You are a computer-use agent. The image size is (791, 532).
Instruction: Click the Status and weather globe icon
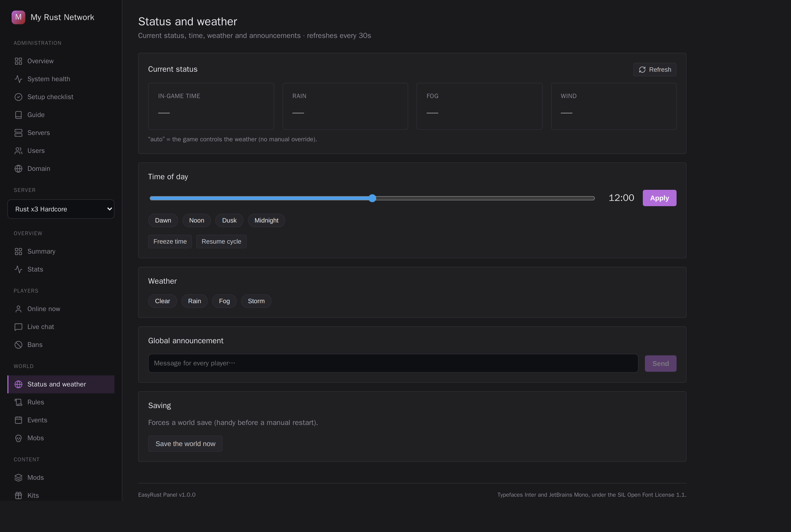click(18, 384)
